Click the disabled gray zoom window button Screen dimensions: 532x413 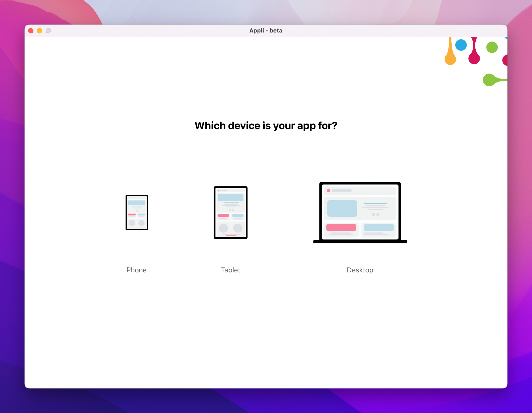click(48, 31)
